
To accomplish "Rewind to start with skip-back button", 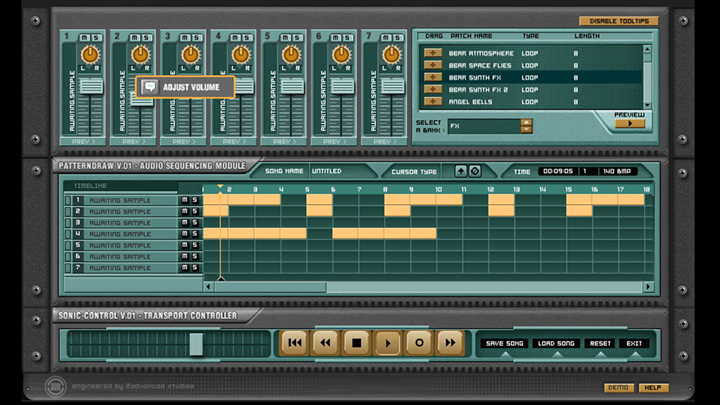I will coord(295,343).
